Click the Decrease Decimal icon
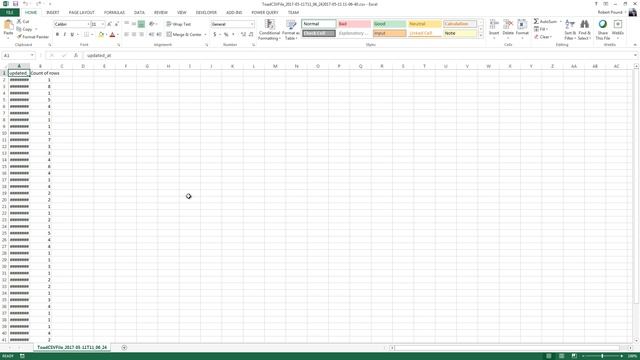The height and width of the screenshot is (360, 640). (251, 35)
